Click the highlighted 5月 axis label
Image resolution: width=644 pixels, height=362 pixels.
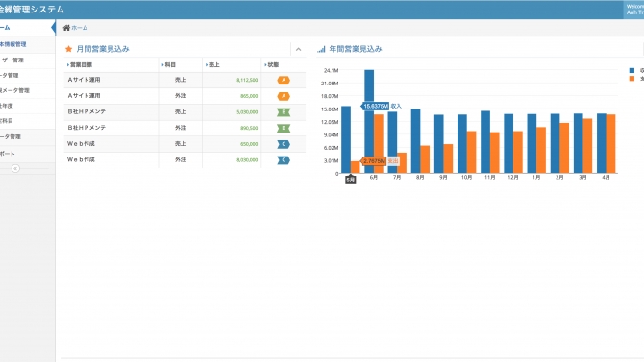[x=350, y=180]
